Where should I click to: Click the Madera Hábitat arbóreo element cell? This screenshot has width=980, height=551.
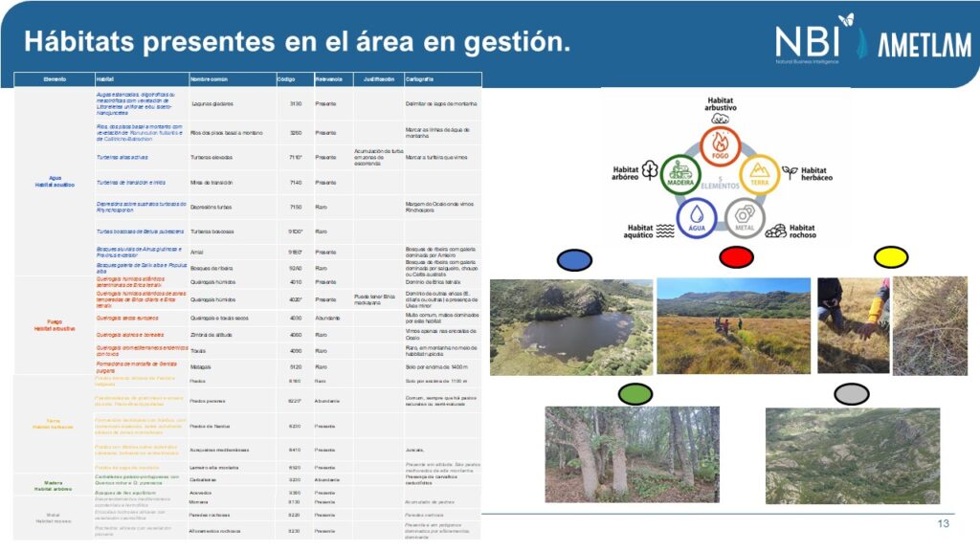click(x=54, y=485)
